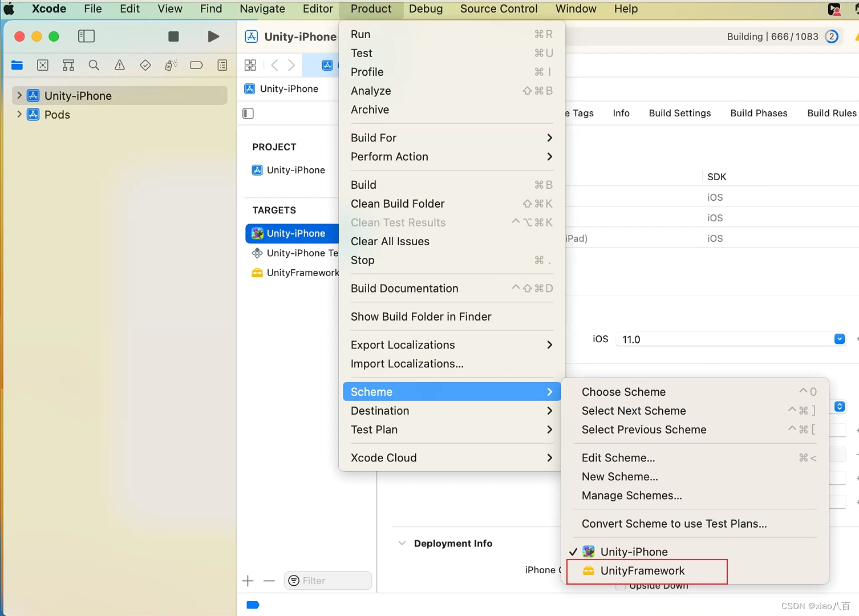The image size is (859, 616).
Task: Open the Build For submenu
Action: [x=452, y=138]
